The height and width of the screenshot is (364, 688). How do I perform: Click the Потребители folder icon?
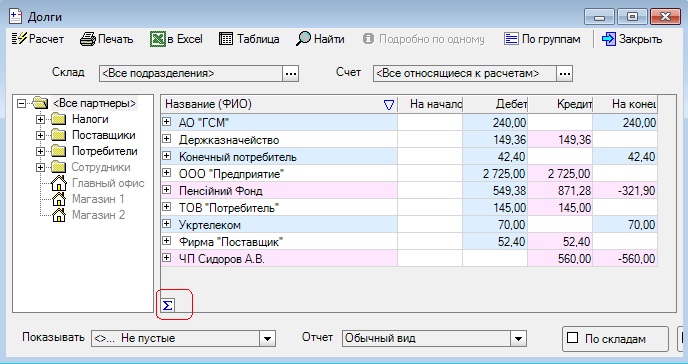(58, 151)
